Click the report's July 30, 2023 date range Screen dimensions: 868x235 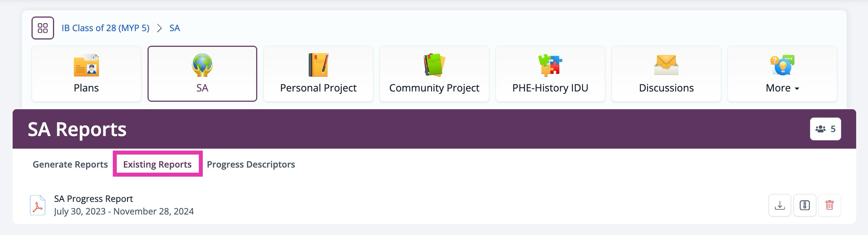tap(124, 211)
